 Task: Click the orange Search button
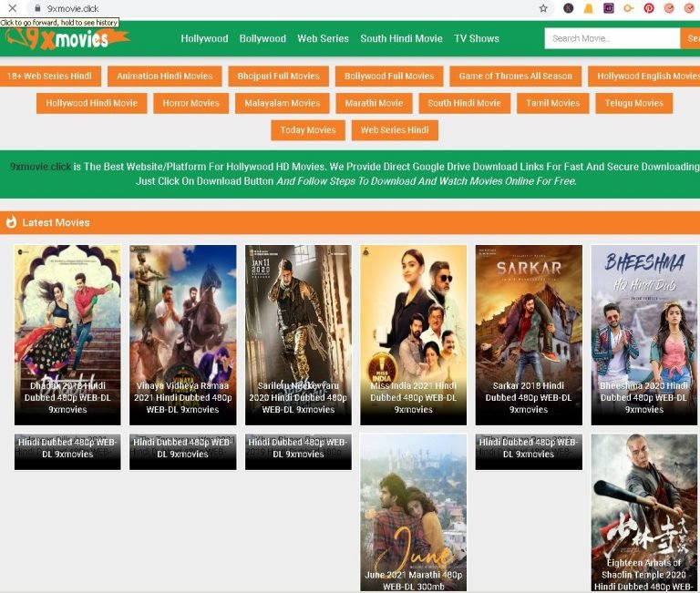tap(690, 38)
